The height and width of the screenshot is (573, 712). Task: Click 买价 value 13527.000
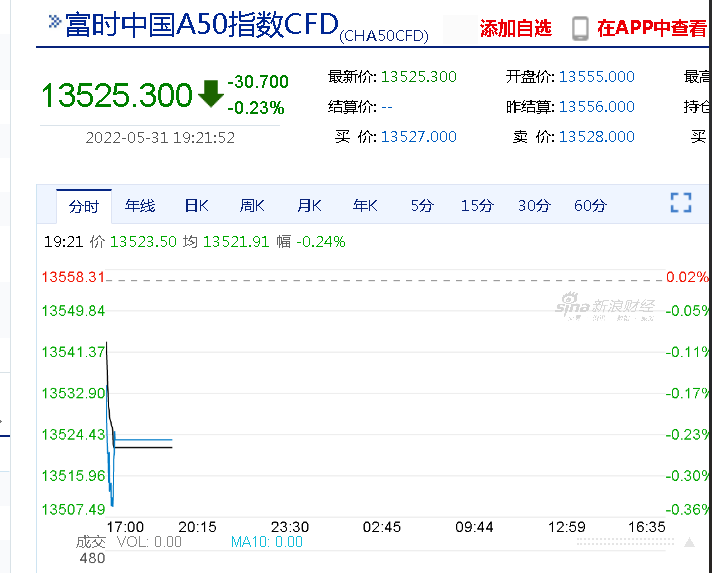coord(419,137)
